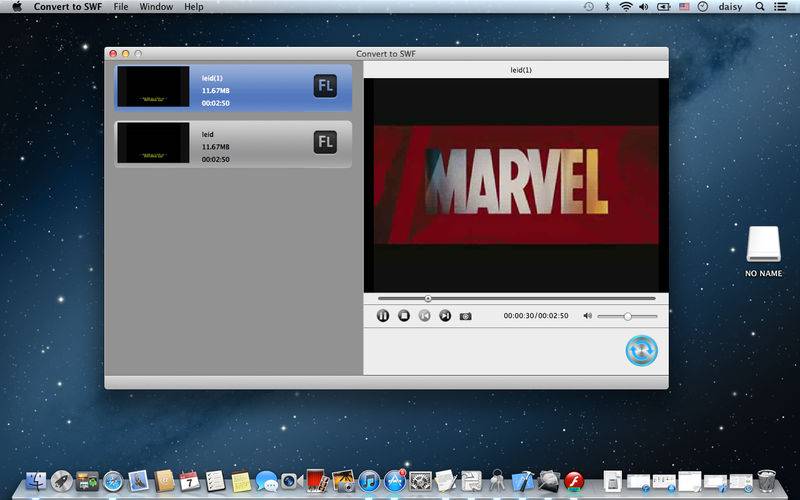800x500 pixels.
Task: Open Reminders in the Dock
Action: click(215, 481)
